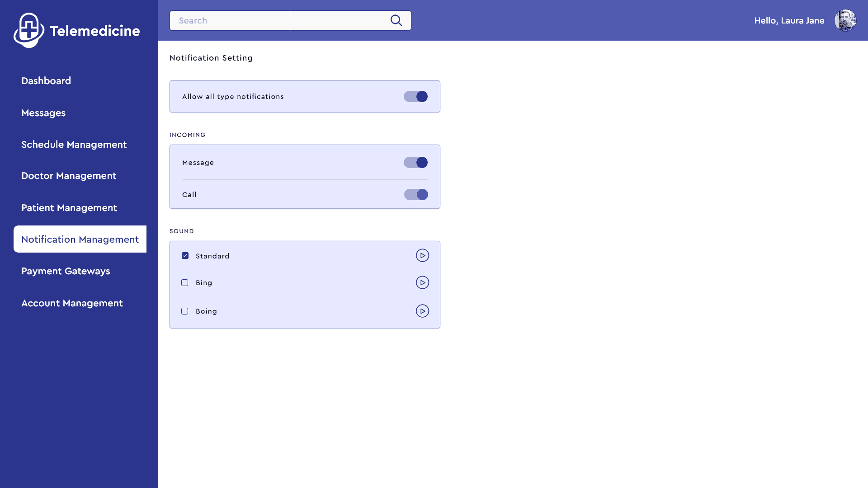Open Schedule Management section

(74, 145)
